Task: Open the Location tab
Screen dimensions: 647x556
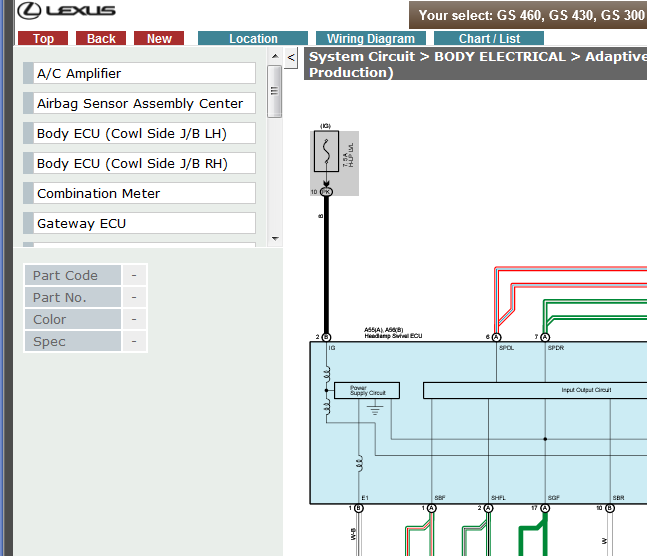Action: click(x=253, y=38)
